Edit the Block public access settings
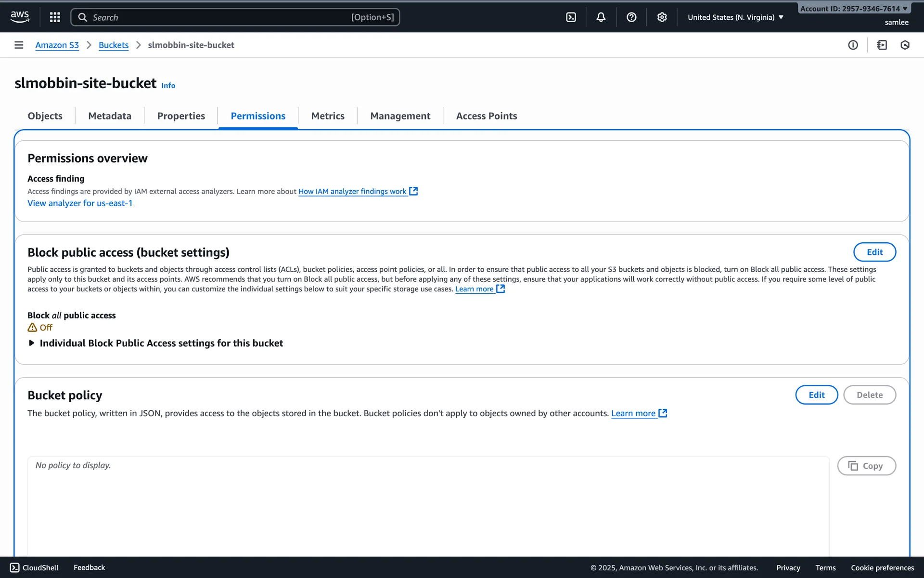Image resolution: width=924 pixels, height=578 pixels. point(874,252)
